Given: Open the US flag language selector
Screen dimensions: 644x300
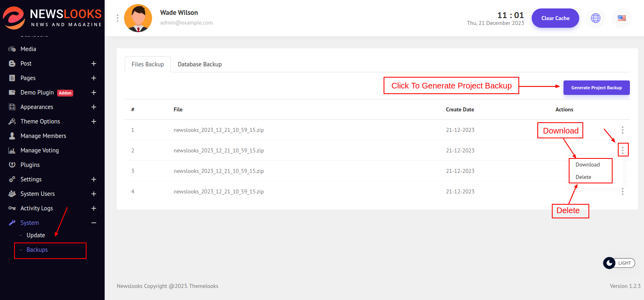Looking at the screenshot, I should pyautogui.click(x=621, y=18).
